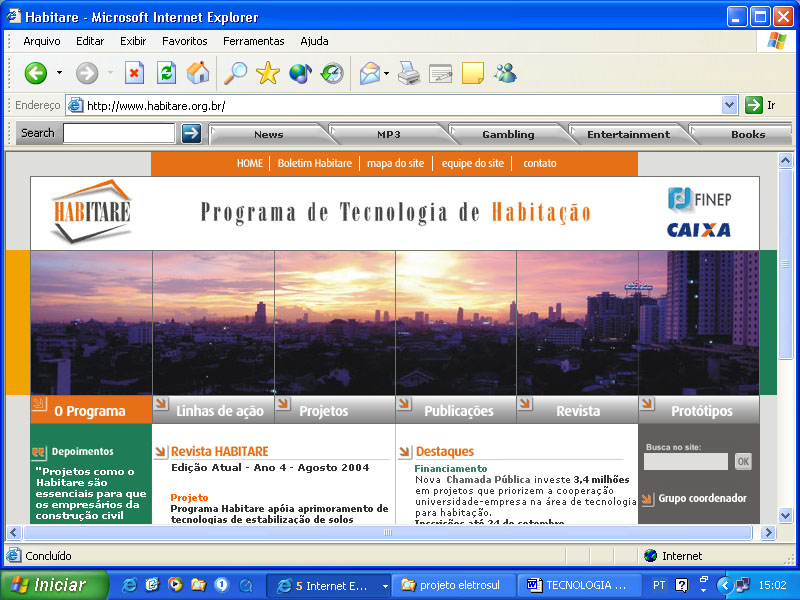Open the Editar menu
800x600 pixels.
(x=90, y=41)
